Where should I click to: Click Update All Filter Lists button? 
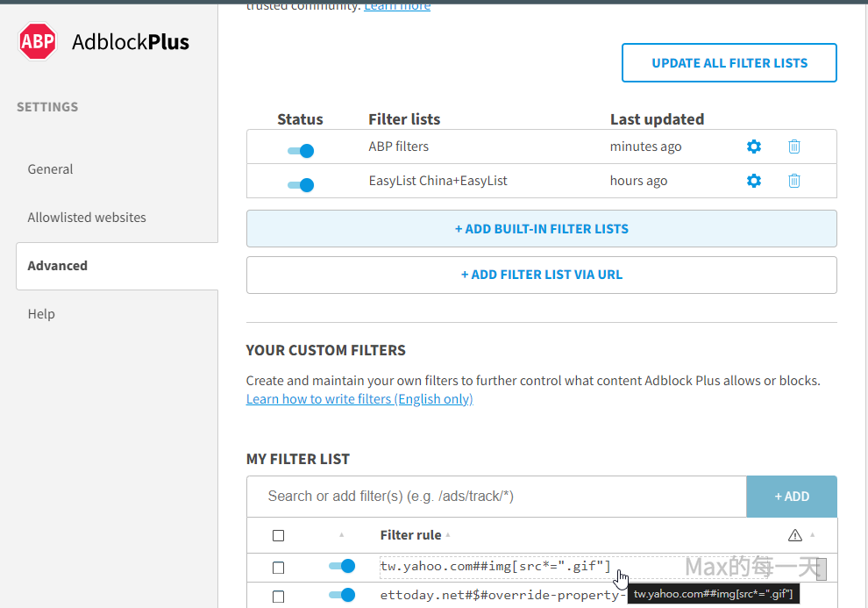[729, 63]
